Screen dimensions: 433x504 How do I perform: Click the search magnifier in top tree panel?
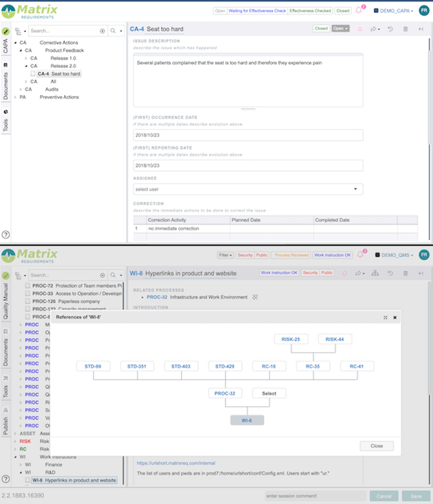[113, 31]
